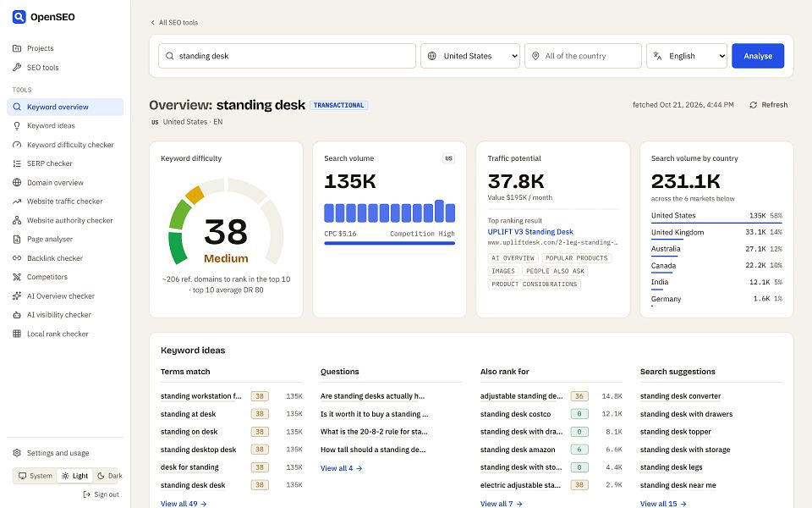This screenshot has width=812, height=508.
Task: Click the Domain overview globe icon
Action: click(17, 183)
